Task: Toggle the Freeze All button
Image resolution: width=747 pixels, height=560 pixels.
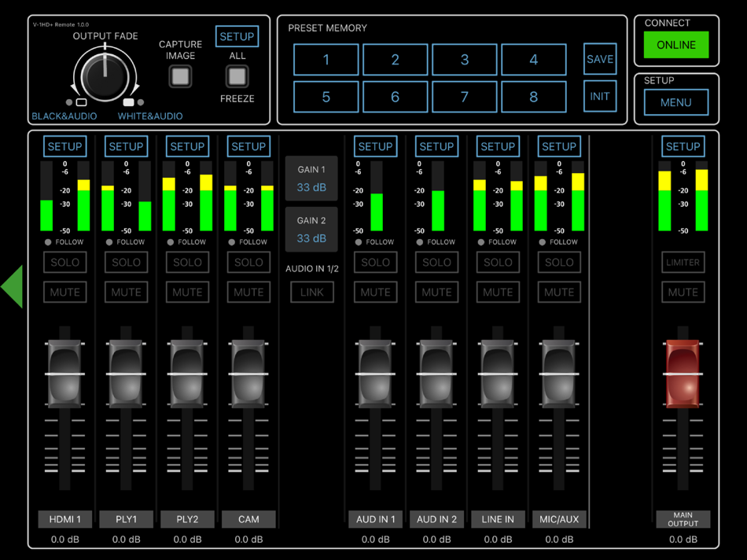Action: coord(237,76)
